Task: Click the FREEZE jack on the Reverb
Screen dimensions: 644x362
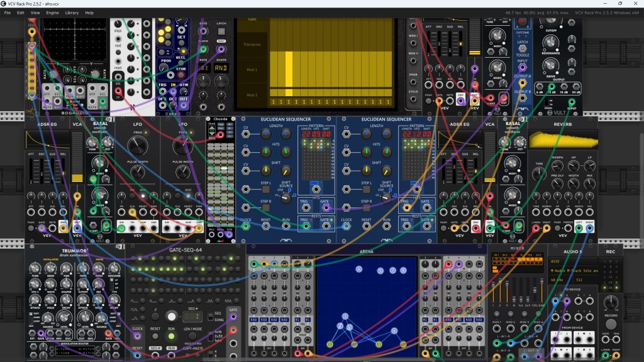Action: click(568, 228)
